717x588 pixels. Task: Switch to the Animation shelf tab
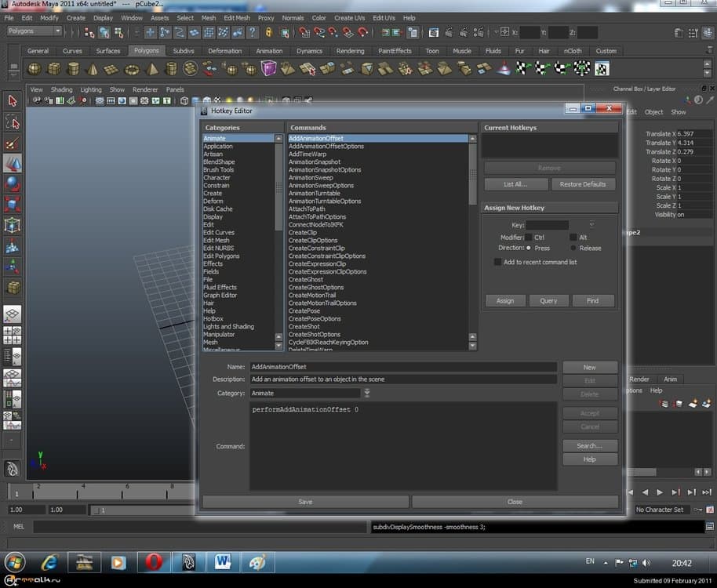(x=269, y=51)
